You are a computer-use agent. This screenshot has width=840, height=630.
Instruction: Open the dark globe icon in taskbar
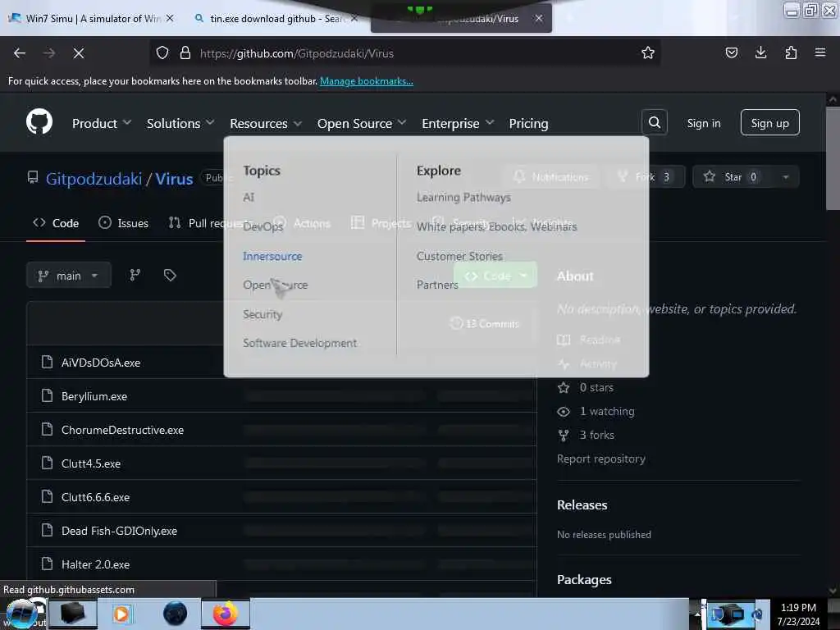(175, 614)
